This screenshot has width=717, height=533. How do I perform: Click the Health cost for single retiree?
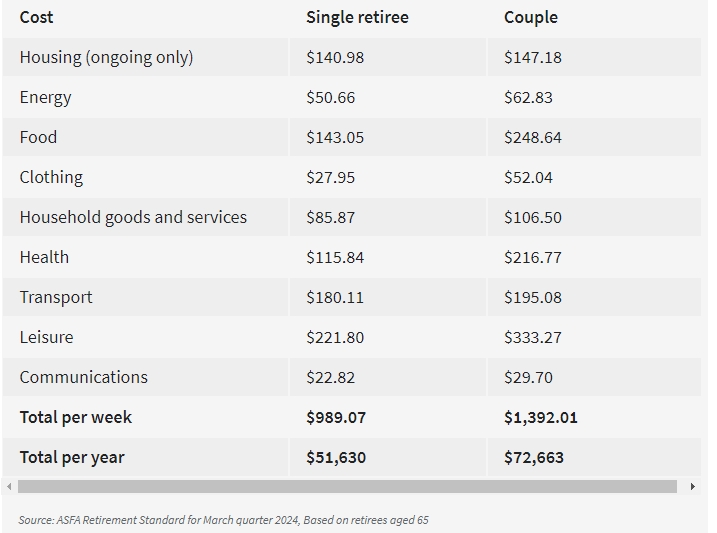point(335,257)
